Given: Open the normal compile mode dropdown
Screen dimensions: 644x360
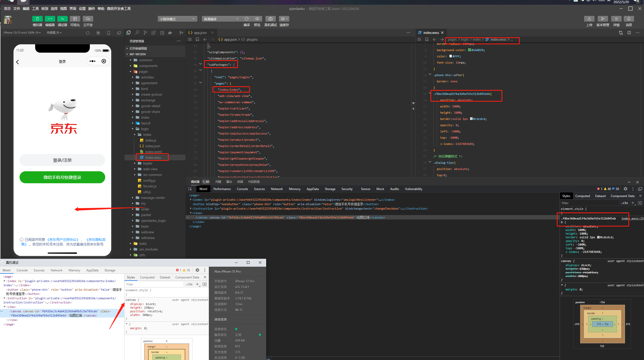Looking at the screenshot, I should tap(221, 19).
